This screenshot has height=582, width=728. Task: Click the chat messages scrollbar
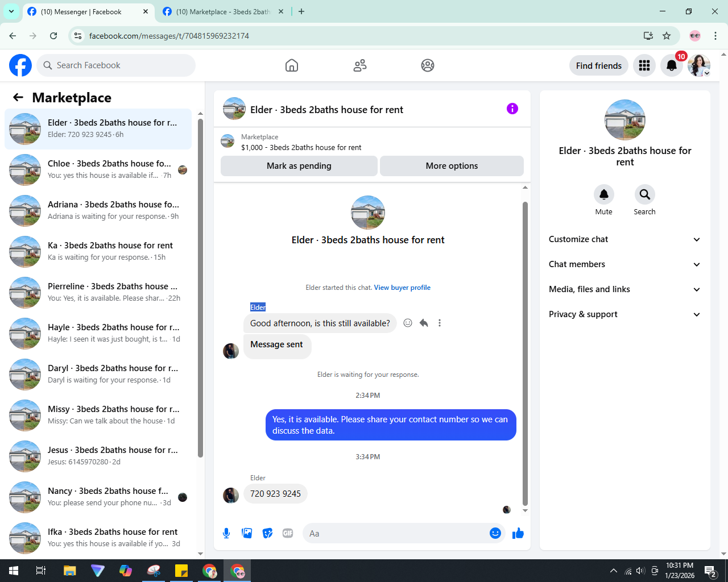click(525, 354)
